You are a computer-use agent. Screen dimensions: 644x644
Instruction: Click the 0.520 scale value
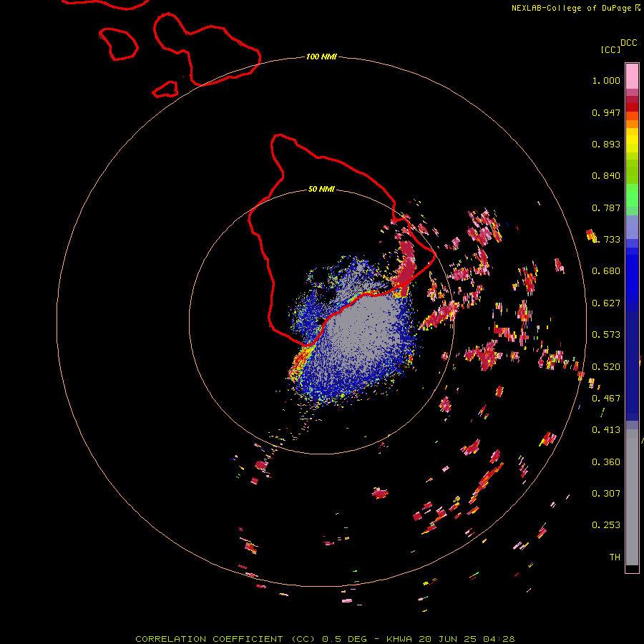pyautogui.click(x=606, y=367)
